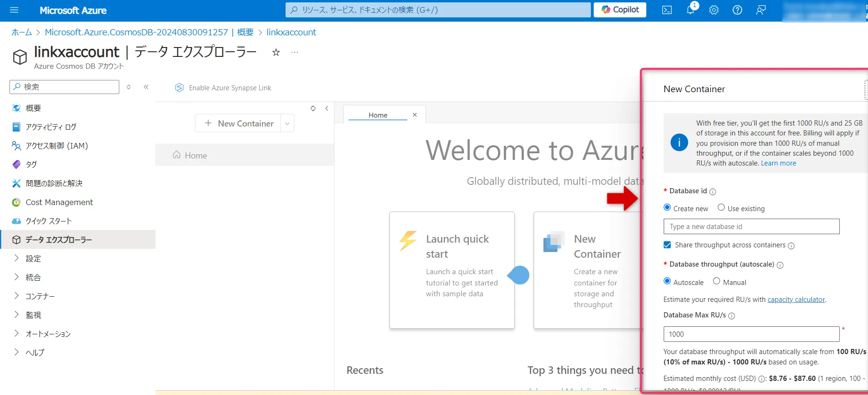The image size is (868, 395).
Task: Select Home in the explorer tree
Action: click(245, 155)
